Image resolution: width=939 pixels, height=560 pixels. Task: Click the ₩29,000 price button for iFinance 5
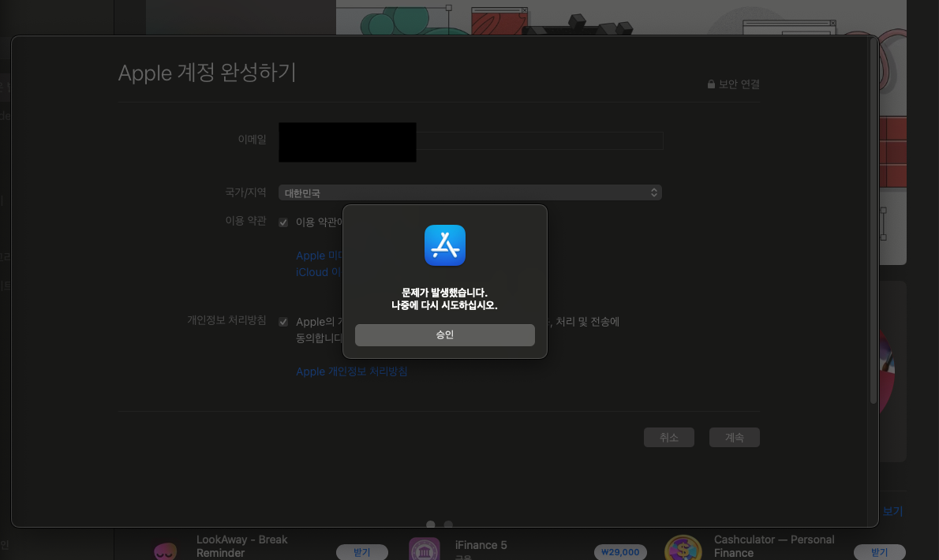pyautogui.click(x=620, y=552)
